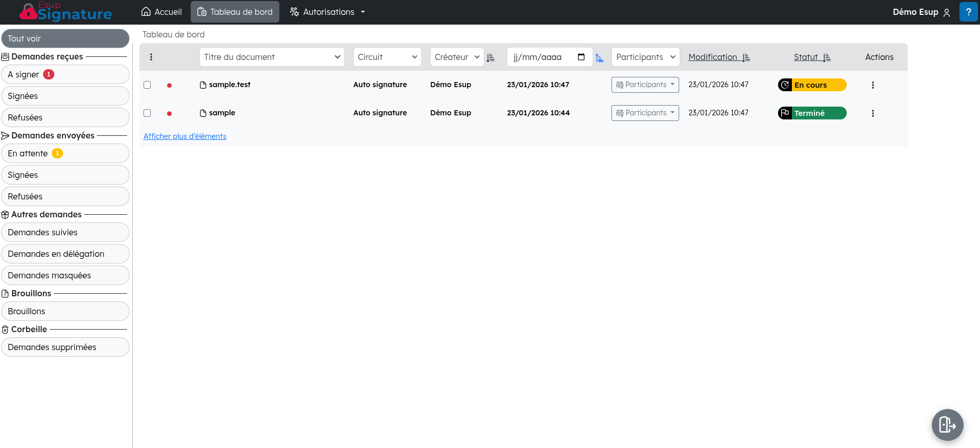Image resolution: width=980 pixels, height=448 pixels.
Task: Open the calendar picker in date field
Action: pos(581,57)
